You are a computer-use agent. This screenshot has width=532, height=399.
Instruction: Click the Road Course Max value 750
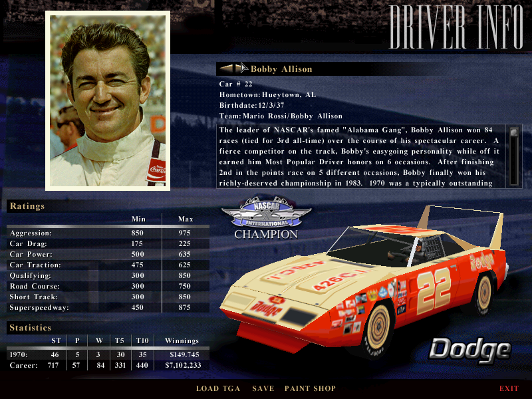pos(185,286)
